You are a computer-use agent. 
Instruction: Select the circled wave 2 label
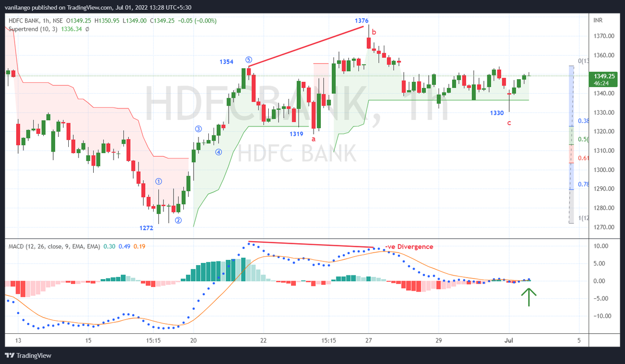178,220
